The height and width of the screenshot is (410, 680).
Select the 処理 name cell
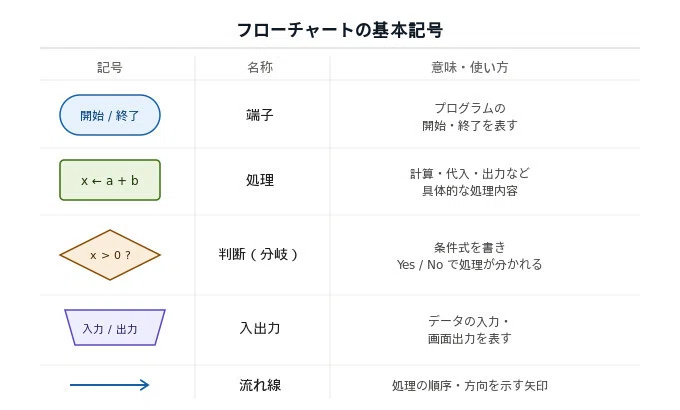(260, 180)
